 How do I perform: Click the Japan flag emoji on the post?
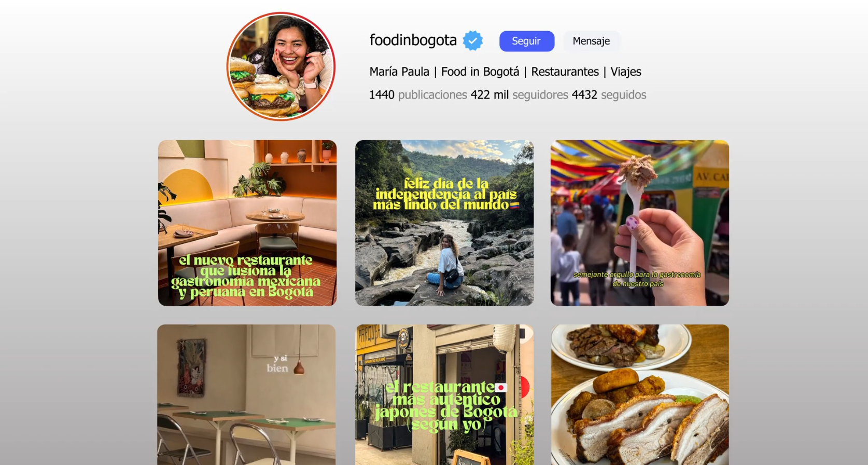[500, 387]
